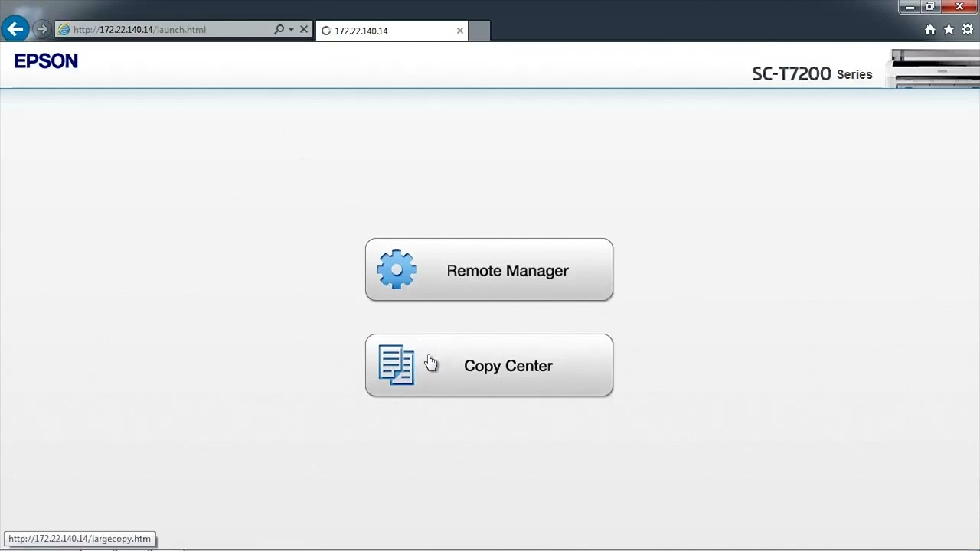Go back with the browser back arrow

(x=15, y=29)
